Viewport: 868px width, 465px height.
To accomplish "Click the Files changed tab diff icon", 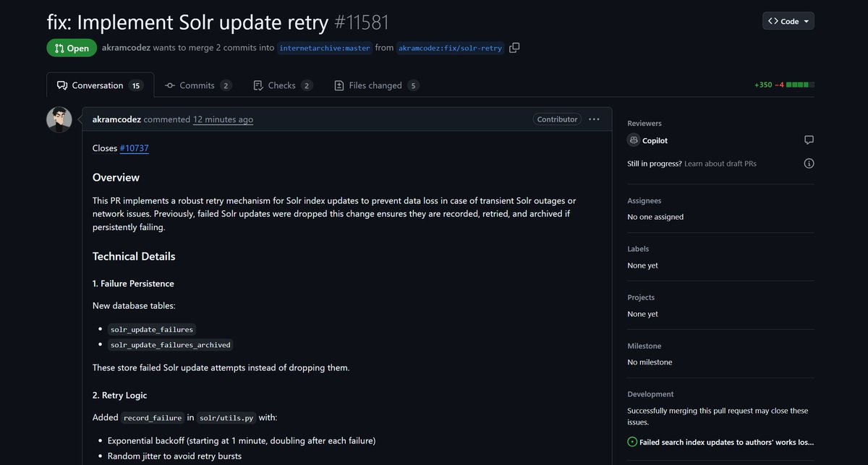I will (x=339, y=85).
